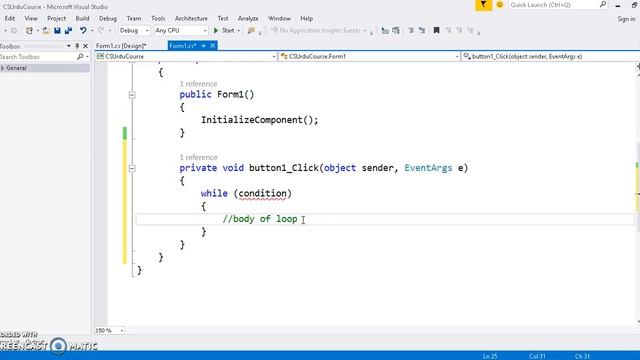This screenshot has height=360, width=640.
Task: Open the Team menu
Action: [133, 18]
